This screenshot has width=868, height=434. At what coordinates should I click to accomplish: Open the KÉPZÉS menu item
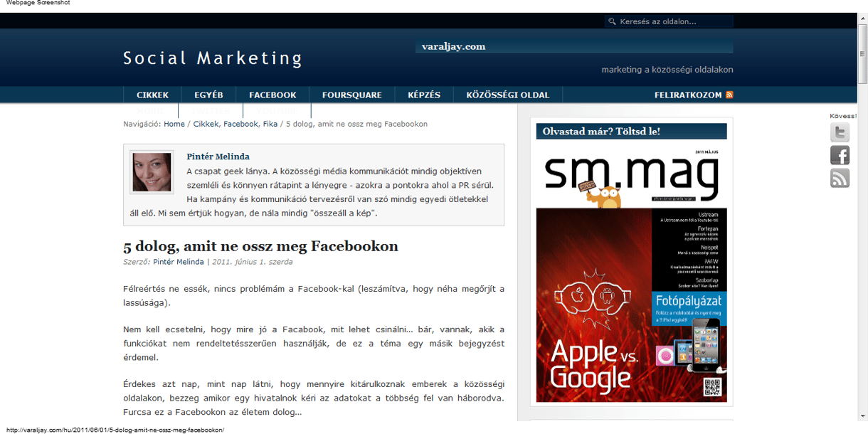pyautogui.click(x=424, y=95)
